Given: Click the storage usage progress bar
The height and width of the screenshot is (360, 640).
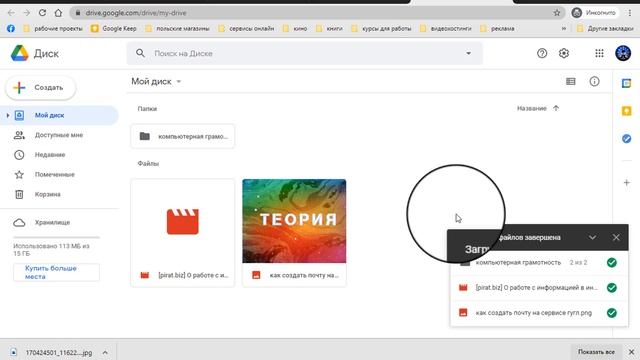Looking at the screenshot, I should click(x=56, y=237).
